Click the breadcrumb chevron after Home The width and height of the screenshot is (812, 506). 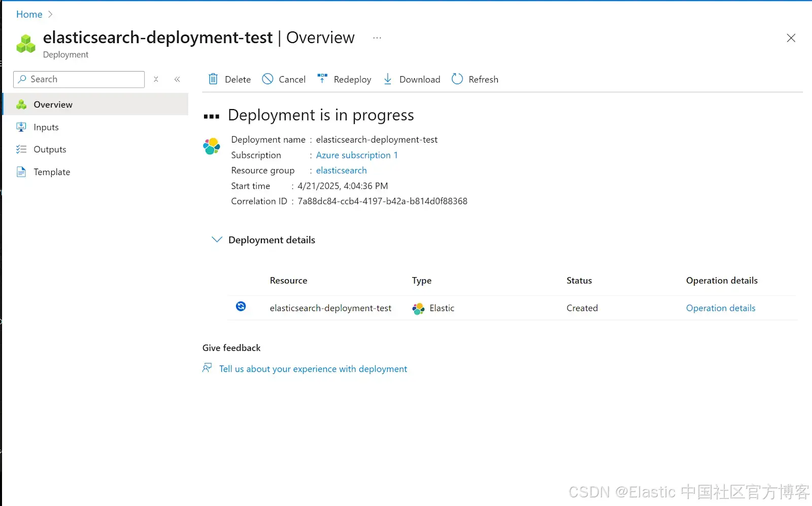pos(50,14)
